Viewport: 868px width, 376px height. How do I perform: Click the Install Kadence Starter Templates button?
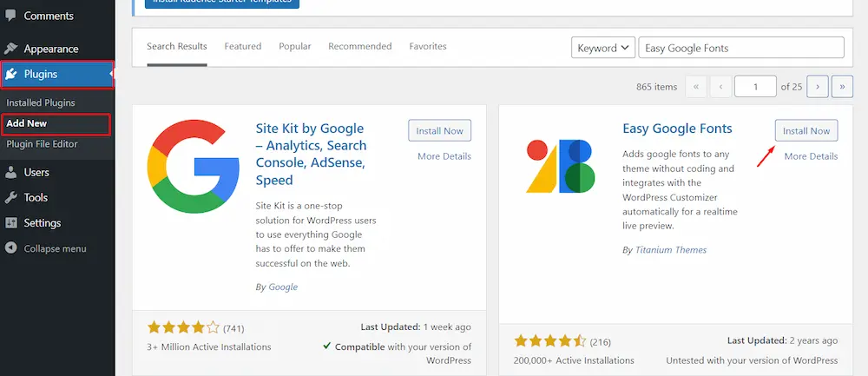[x=222, y=3]
